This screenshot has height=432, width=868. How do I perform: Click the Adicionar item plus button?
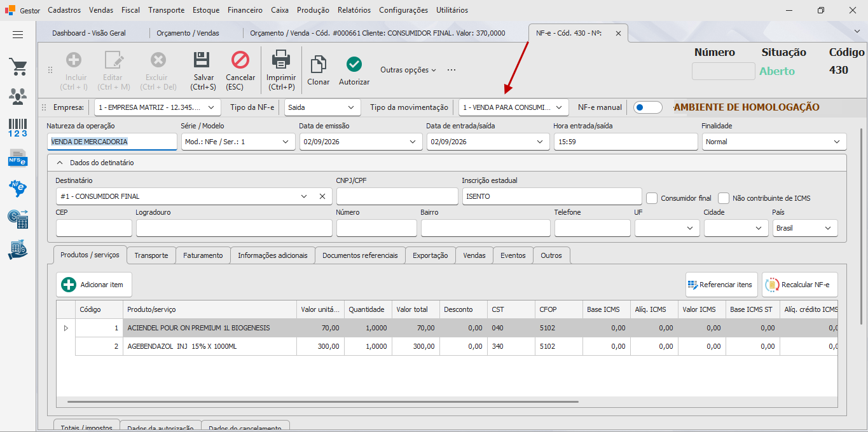pyautogui.click(x=94, y=285)
